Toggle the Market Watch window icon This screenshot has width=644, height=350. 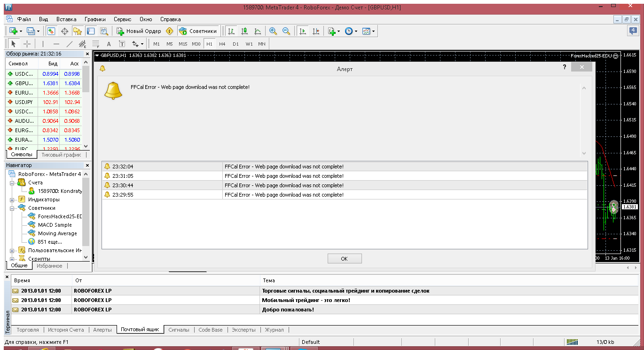(51, 31)
